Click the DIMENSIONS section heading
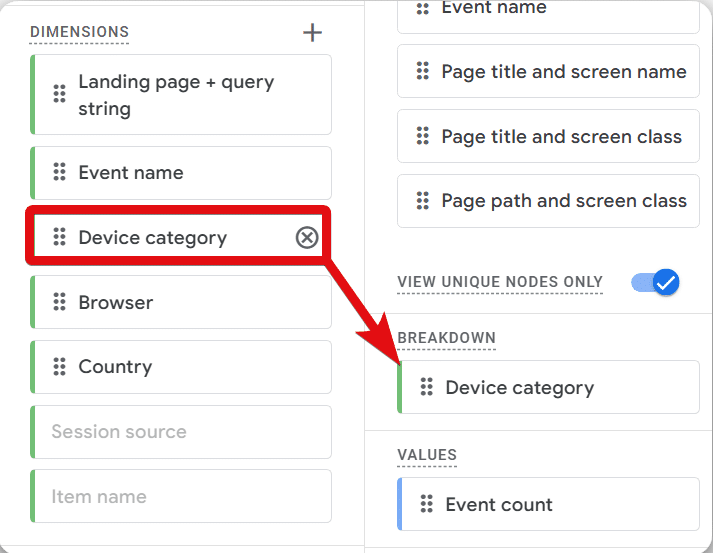The height and width of the screenshot is (553, 713). tap(80, 32)
